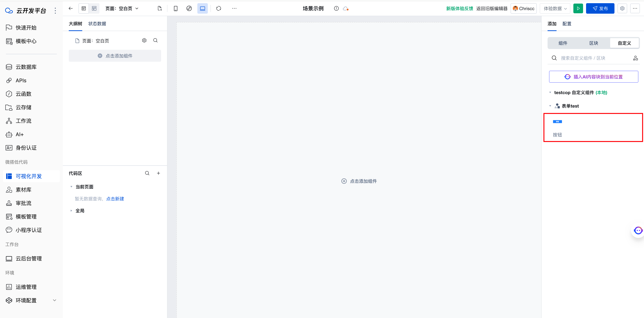Open the floating AI assistant bubble
This screenshot has width=644, height=318.
[x=638, y=230]
